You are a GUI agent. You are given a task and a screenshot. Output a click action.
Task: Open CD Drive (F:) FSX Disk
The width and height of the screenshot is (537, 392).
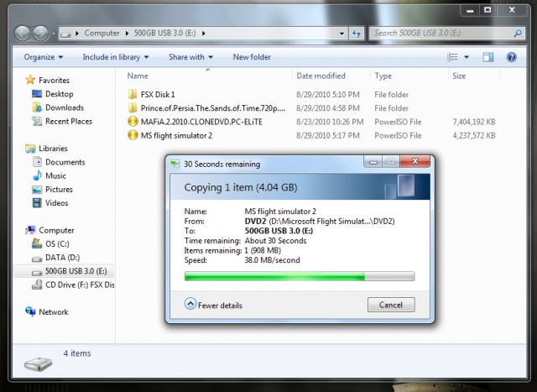click(x=80, y=285)
